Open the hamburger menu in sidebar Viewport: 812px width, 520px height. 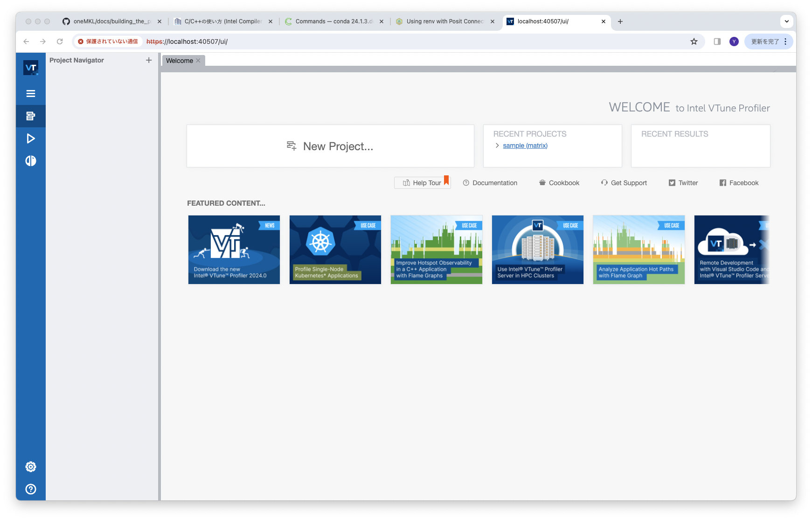click(31, 94)
